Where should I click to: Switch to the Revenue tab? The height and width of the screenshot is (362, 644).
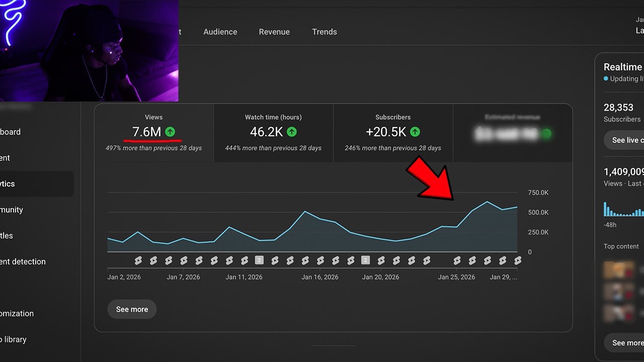click(x=274, y=32)
